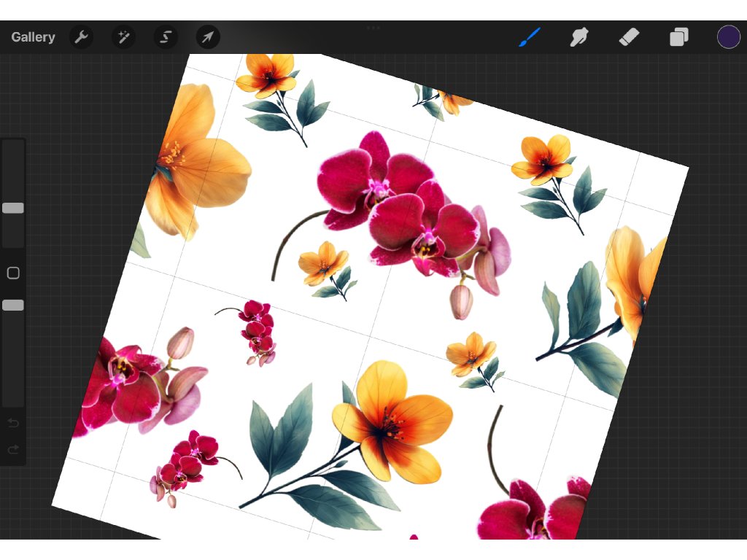Tap the large orange flower at canvas top-left

pos(193,160)
